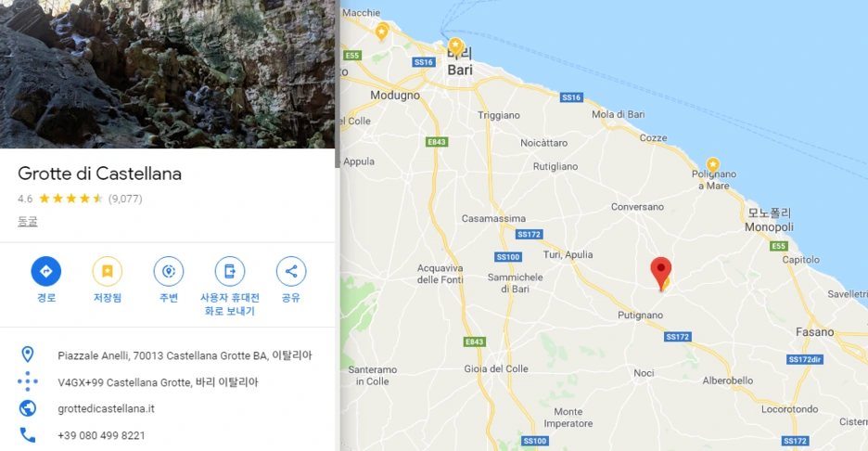
Task: Toggle the 저장됨 saved bookmark icon
Action: pyautogui.click(x=108, y=271)
